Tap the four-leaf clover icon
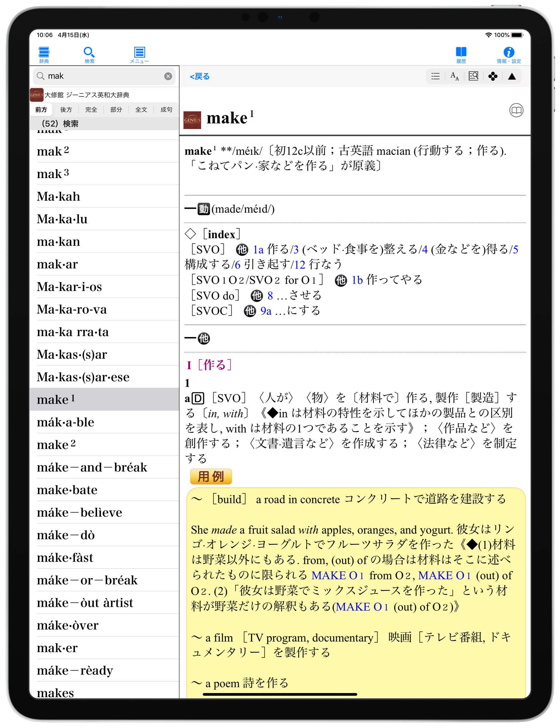Viewport: 560px width, 728px height. pyautogui.click(x=493, y=76)
